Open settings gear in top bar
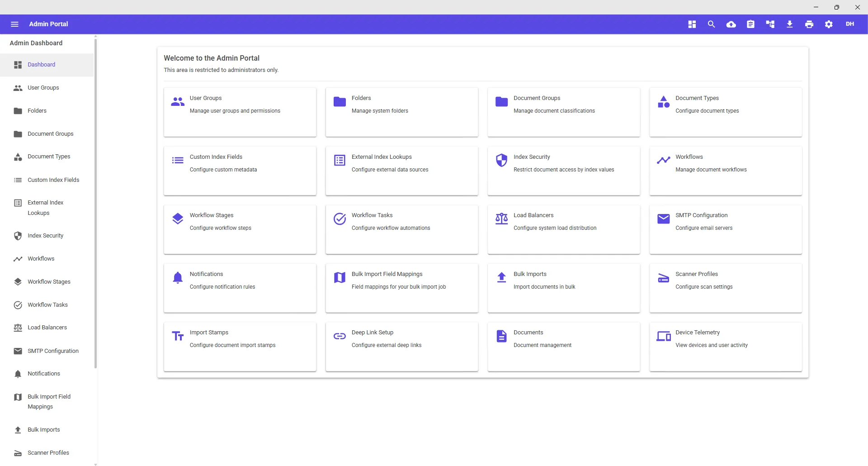This screenshot has width=868, height=466. pos(829,24)
